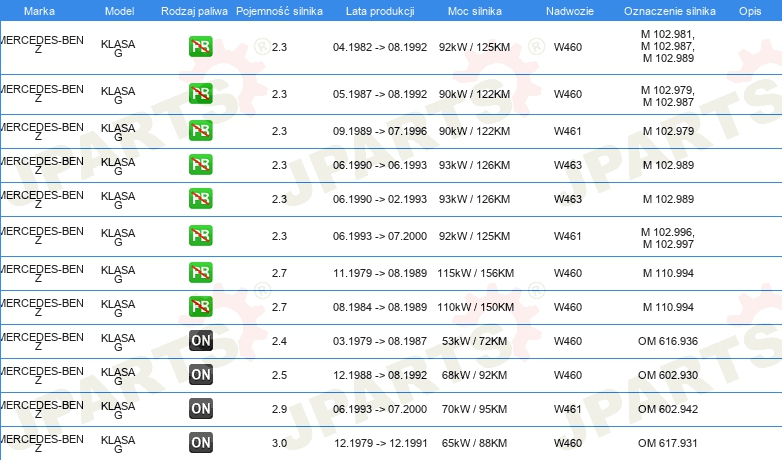Sort by Rodzaj paliwa column header
This screenshot has height=460, width=782.
click(194, 11)
